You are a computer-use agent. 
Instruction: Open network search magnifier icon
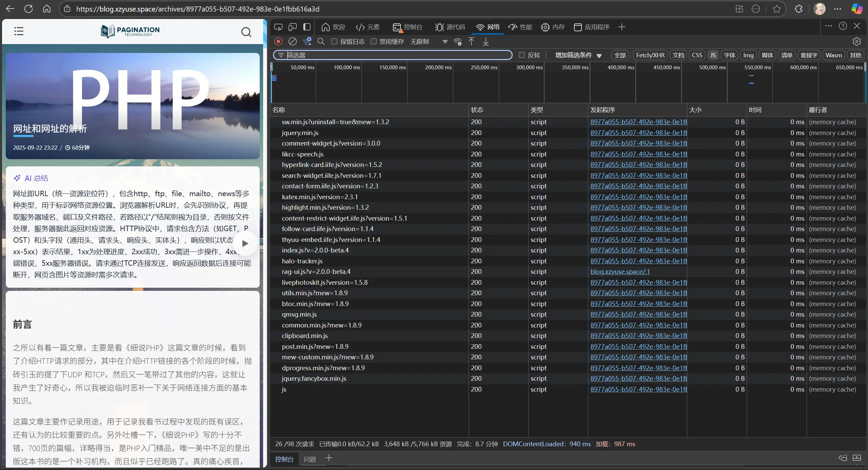pos(321,41)
